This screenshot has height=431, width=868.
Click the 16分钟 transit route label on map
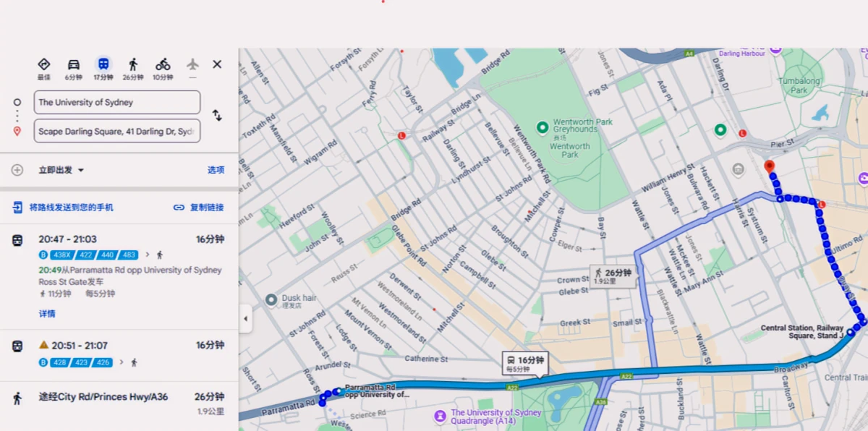[x=525, y=364]
